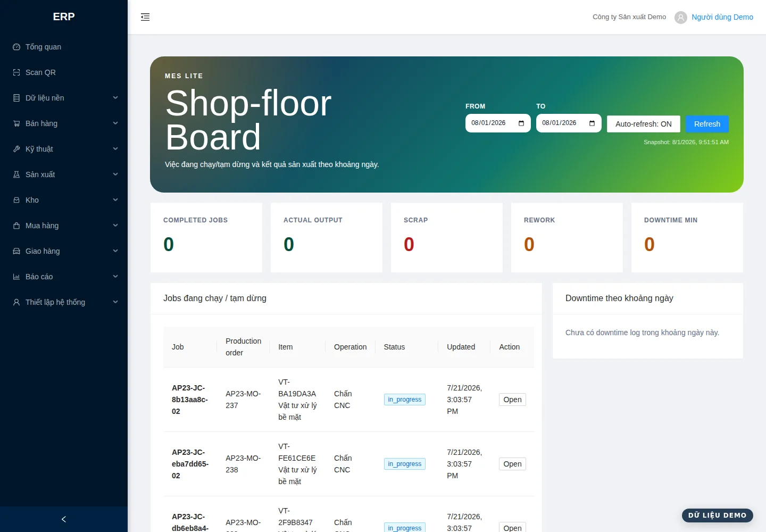Click the DỮ LIỆU DEMO badge
This screenshot has width=766, height=532.
coord(718,515)
